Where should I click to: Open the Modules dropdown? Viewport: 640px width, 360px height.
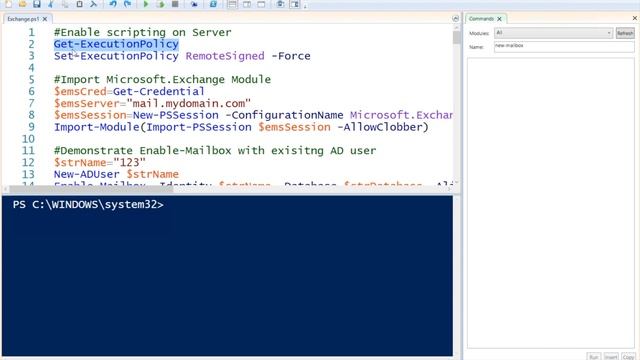tap(553, 33)
